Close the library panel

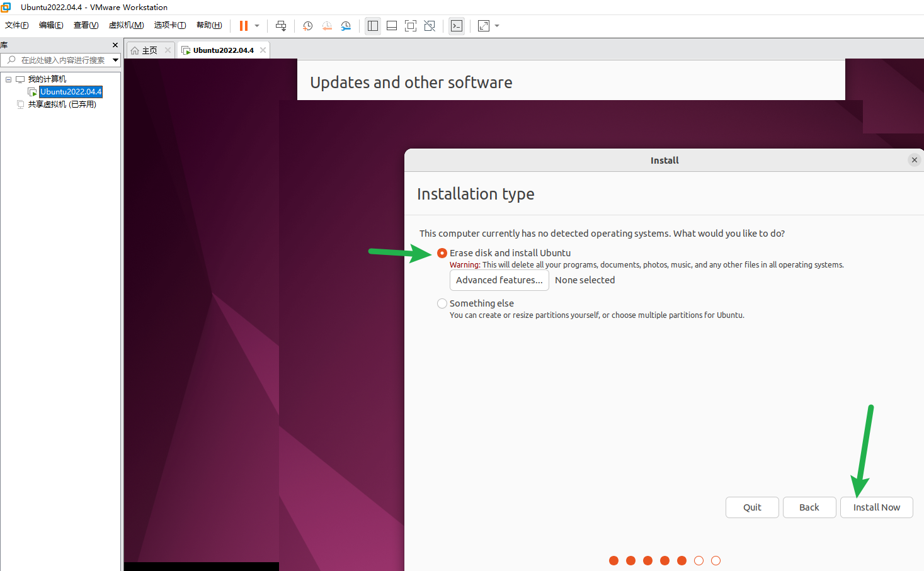click(115, 45)
